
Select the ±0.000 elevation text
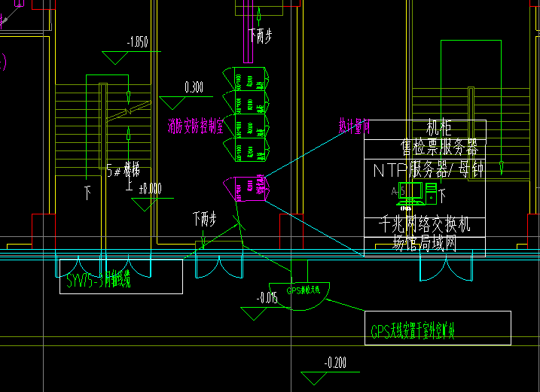click(x=150, y=189)
